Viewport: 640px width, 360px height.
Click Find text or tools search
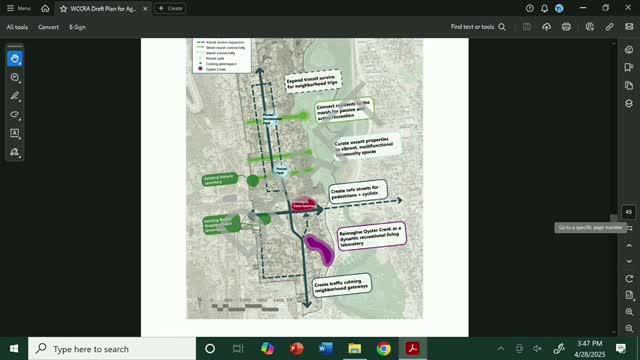(x=478, y=27)
